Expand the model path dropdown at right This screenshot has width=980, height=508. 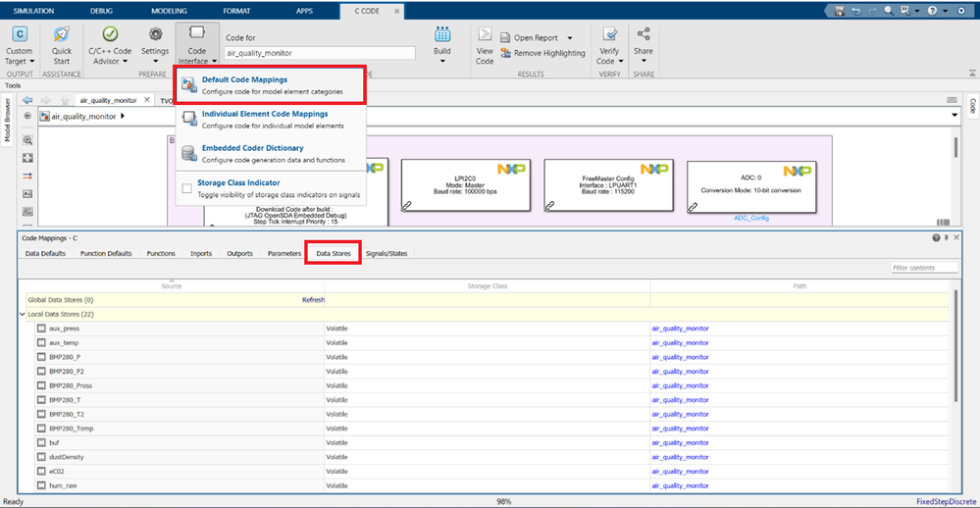[954, 115]
